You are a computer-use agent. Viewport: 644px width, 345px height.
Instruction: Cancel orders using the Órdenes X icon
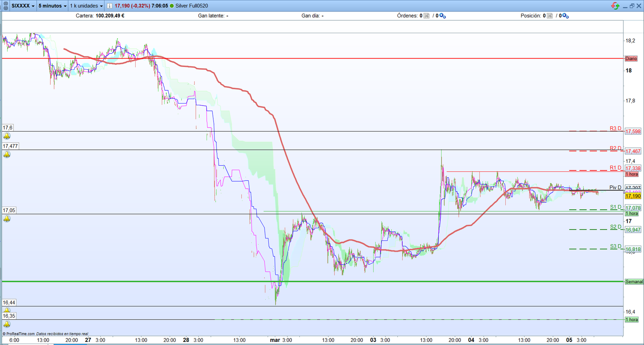pyautogui.click(x=427, y=16)
